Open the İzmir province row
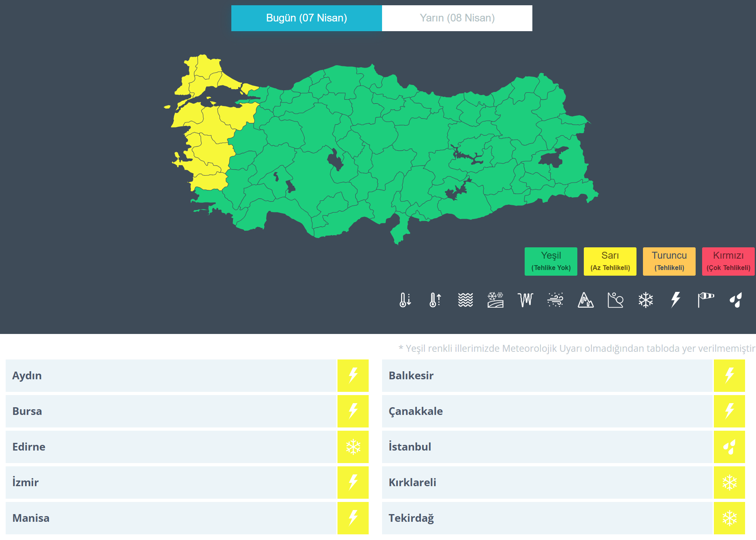The image size is (756, 540). (x=171, y=483)
